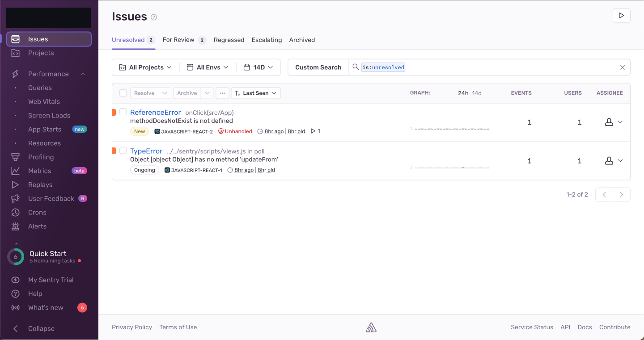This screenshot has width=644, height=340.
Task: Open Web Vitals under Performance
Action: tap(44, 101)
